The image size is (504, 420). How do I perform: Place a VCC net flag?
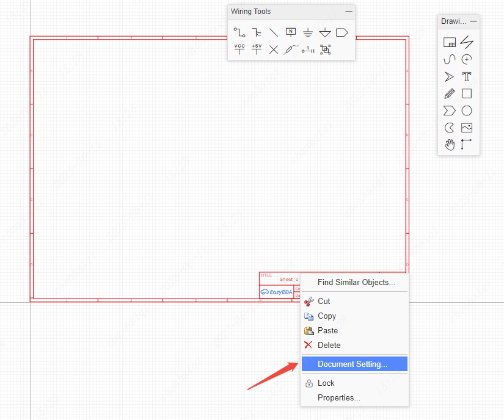[x=239, y=49]
